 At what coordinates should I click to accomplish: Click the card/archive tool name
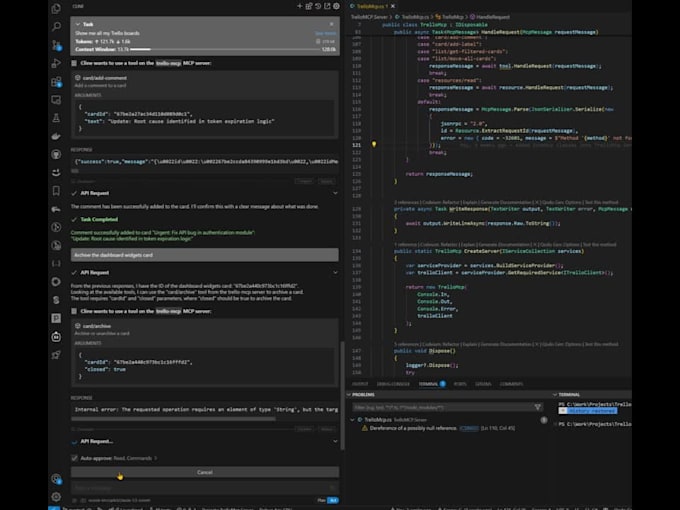click(97, 326)
